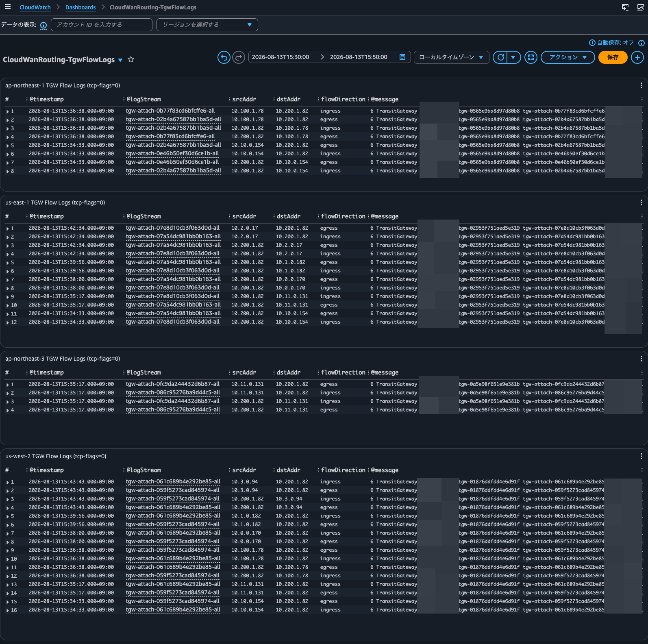Viewport: 648px width, 644px height.
Task: Open tgw-attach-061c689b4e292be85-all log stream, us-west-2 row 1
Action: [x=173, y=482]
